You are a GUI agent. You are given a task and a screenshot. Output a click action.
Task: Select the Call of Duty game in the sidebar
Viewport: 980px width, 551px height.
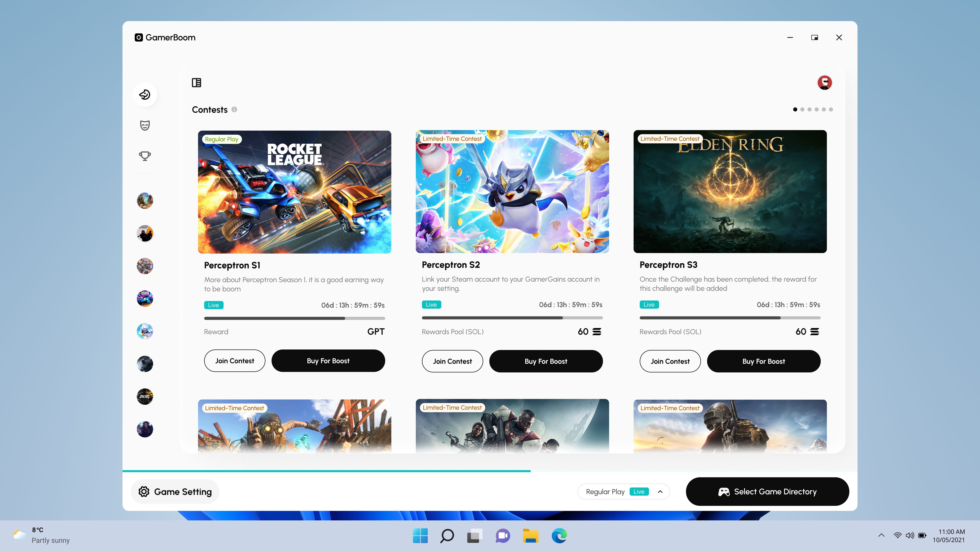(x=145, y=397)
